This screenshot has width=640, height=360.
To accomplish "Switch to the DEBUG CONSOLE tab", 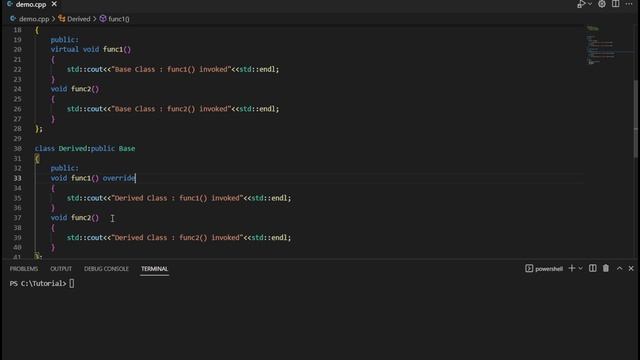I will pyautogui.click(x=106, y=269).
